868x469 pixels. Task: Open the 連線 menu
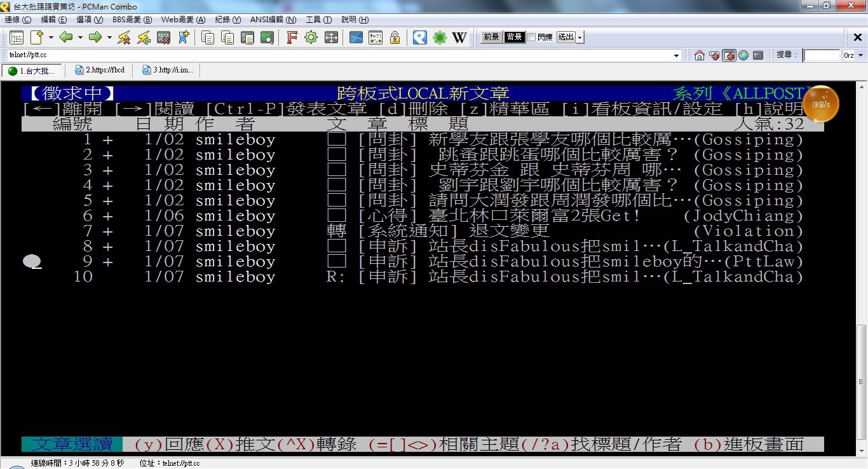click(x=18, y=20)
